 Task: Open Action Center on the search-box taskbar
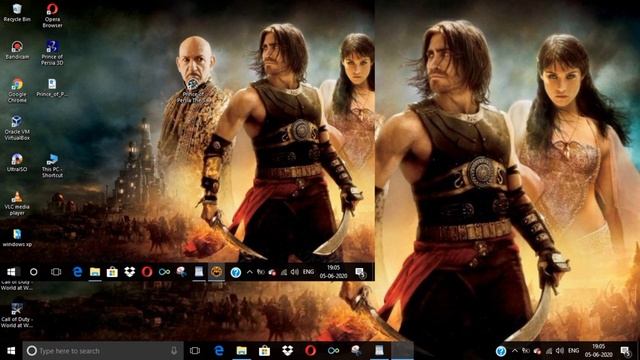[625, 351]
